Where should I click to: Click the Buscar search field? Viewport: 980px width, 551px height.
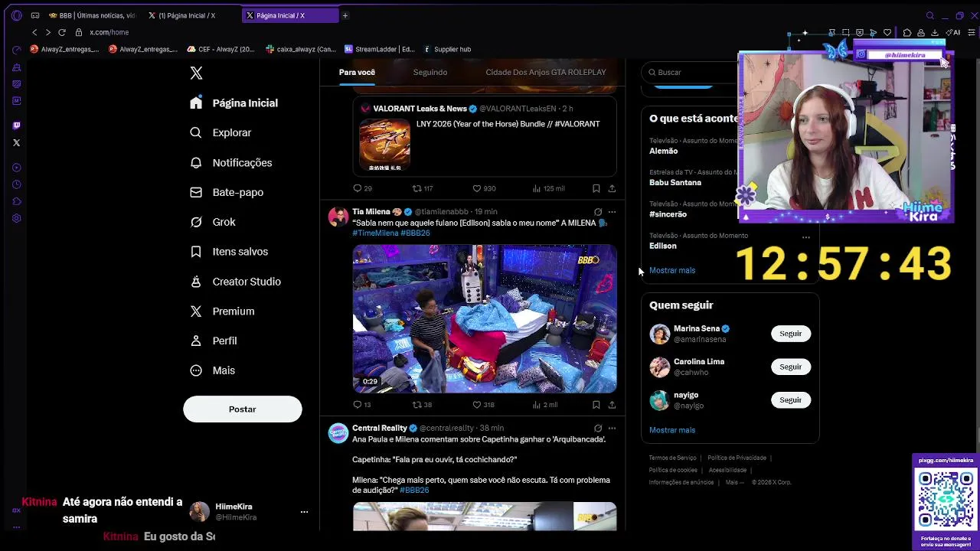coord(689,73)
